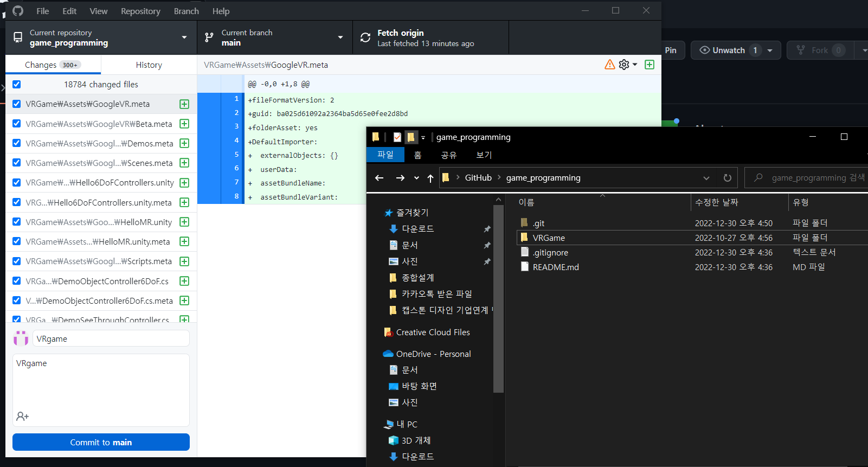
Task: Uncheck the Beta.meta file checkbox
Action: pyautogui.click(x=16, y=124)
